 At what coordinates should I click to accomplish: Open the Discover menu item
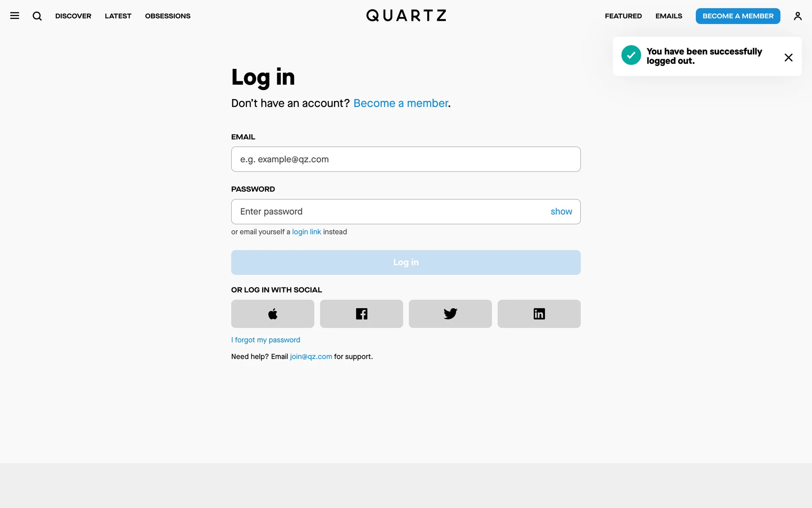point(73,16)
